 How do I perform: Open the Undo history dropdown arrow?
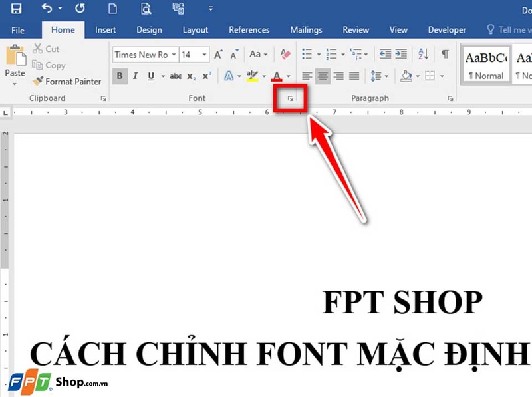60,8
